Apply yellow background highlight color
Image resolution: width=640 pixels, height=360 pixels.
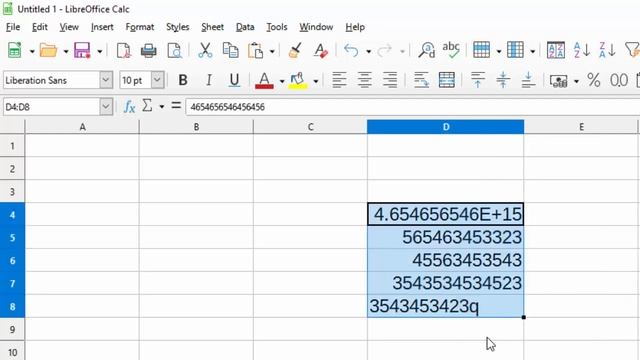click(298, 80)
